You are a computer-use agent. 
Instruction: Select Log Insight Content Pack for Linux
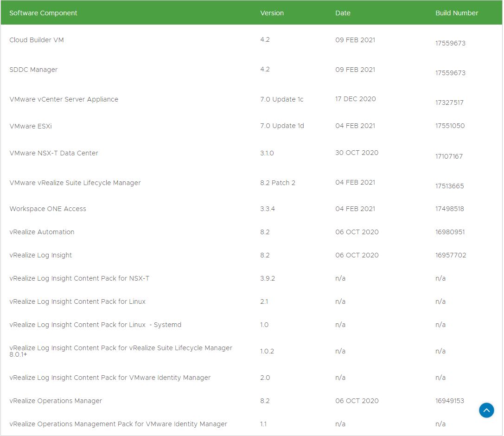tap(77, 301)
